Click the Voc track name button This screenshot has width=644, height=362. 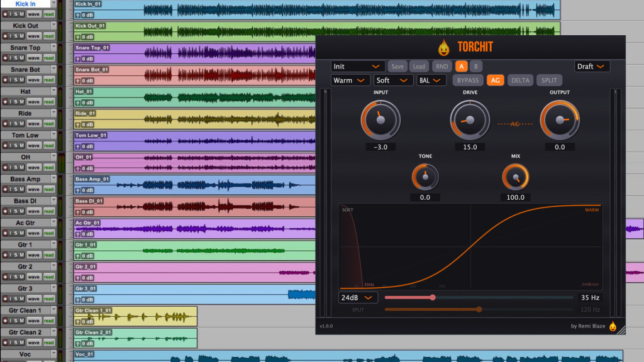[x=25, y=354]
